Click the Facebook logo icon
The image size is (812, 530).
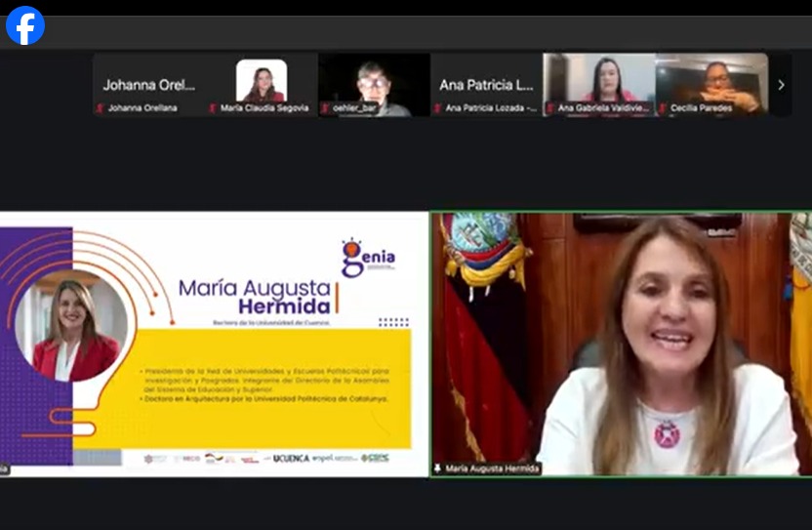(x=25, y=25)
